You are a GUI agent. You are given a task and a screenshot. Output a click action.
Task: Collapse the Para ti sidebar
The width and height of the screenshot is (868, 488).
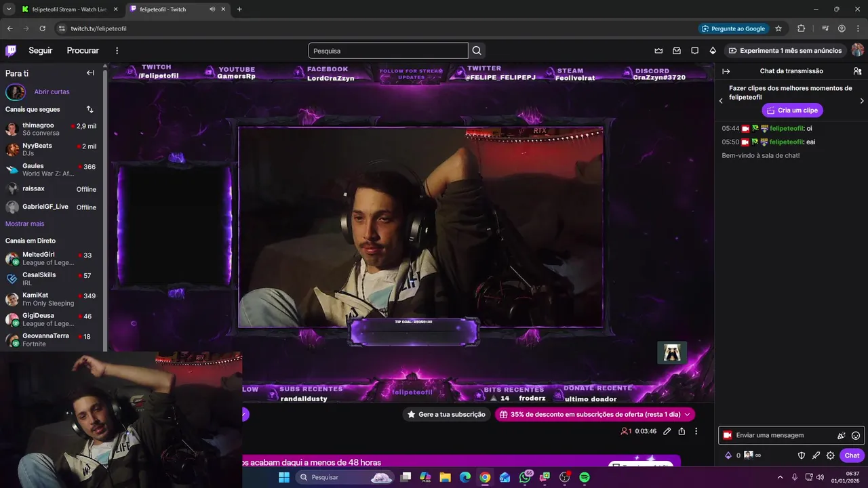coord(90,73)
